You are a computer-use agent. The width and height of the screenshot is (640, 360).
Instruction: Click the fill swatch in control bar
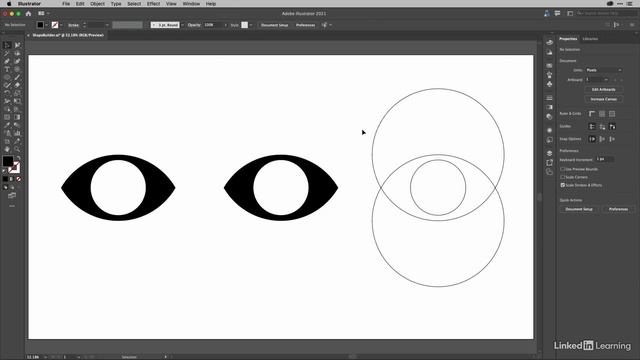click(x=40, y=25)
